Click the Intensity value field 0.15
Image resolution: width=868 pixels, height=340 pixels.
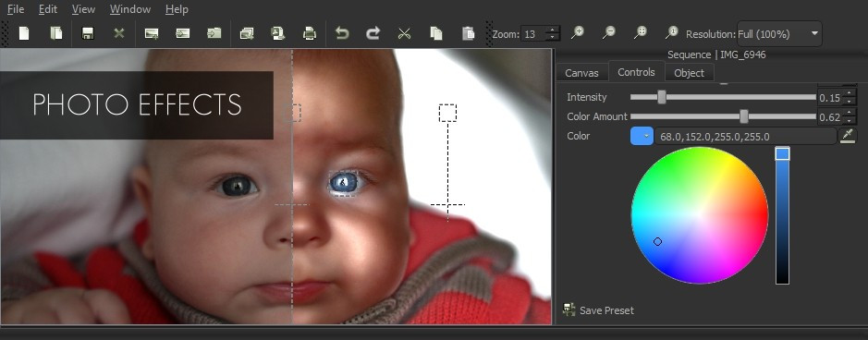coord(829,98)
